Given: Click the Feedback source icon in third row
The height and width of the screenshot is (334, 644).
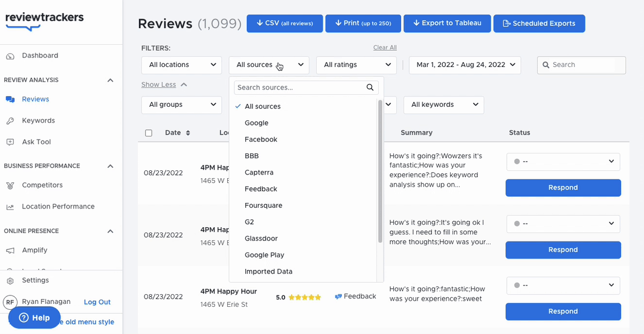Looking at the screenshot, I should click(x=338, y=296).
